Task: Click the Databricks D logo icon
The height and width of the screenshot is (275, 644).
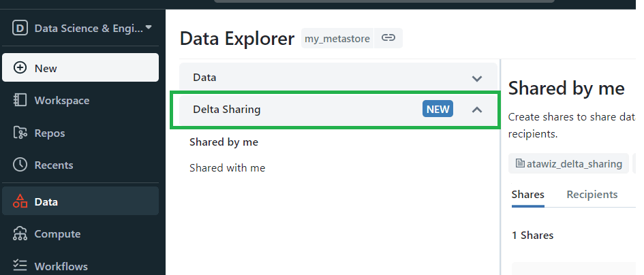Action: pos(20,28)
